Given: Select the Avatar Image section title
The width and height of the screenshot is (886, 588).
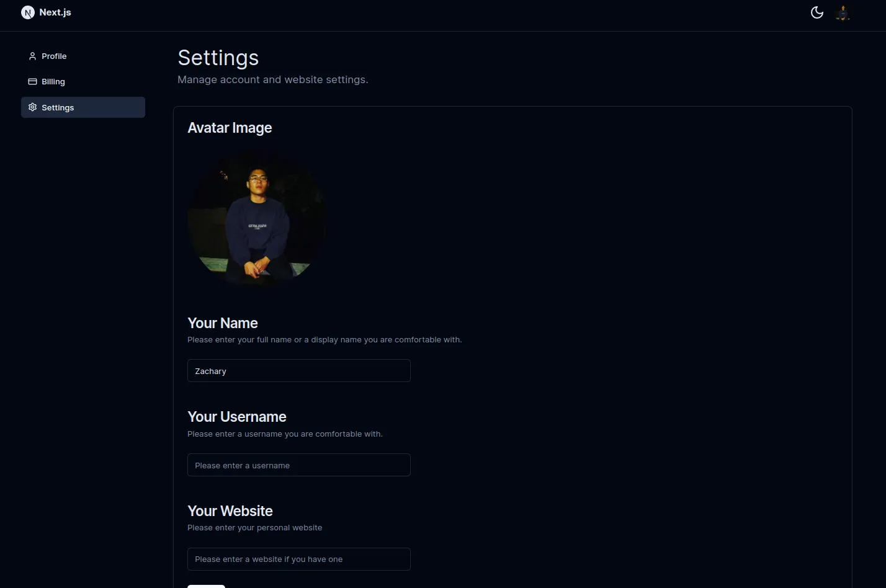Looking at the screenshot, I should [x=230, y=128].
